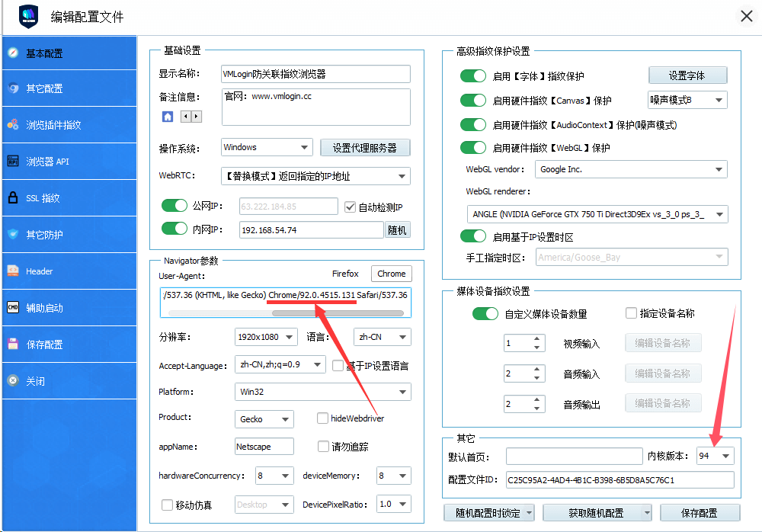Click the plugin icon beside 浏览插件指纹

coord(13,124)
